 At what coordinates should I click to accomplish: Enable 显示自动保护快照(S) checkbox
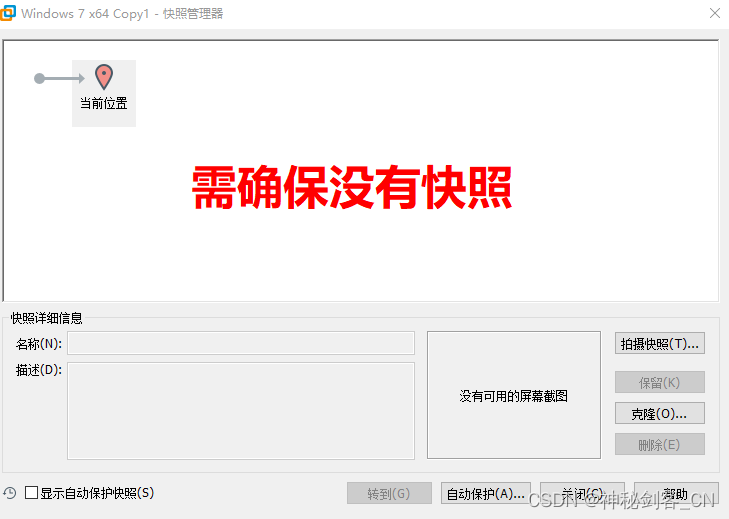pos(32,492)
